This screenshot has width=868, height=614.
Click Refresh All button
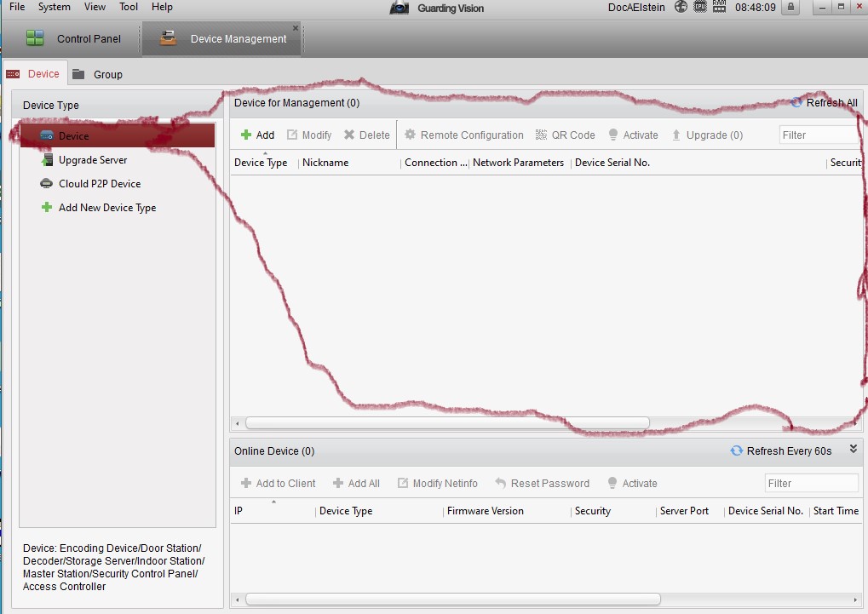pos(825,102)
